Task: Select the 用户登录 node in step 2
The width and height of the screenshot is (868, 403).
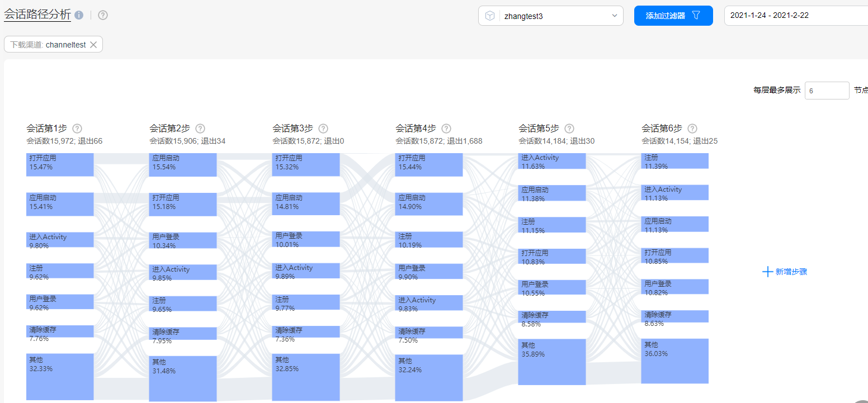Action: [182, 240]
